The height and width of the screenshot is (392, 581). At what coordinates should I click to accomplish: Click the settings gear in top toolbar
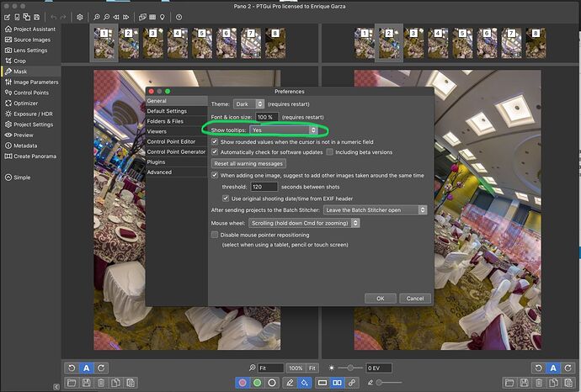(80, 17)
